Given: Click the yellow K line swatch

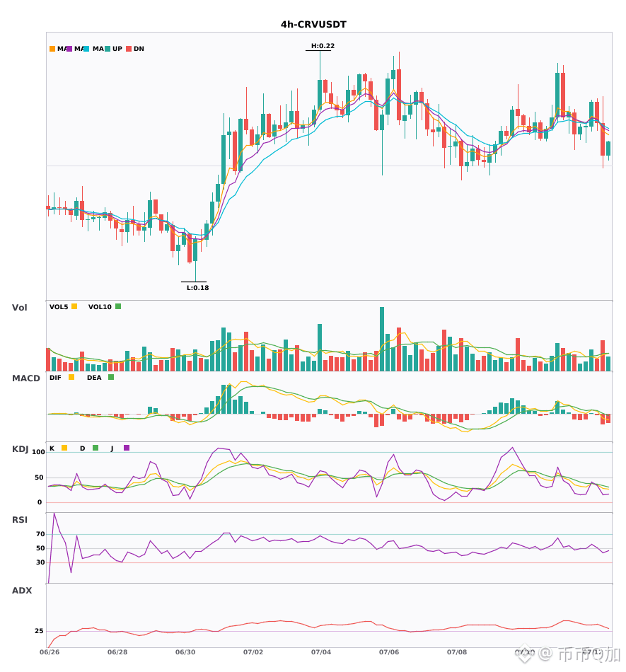Looking at the screenshot, I should [x=64, y=448].
